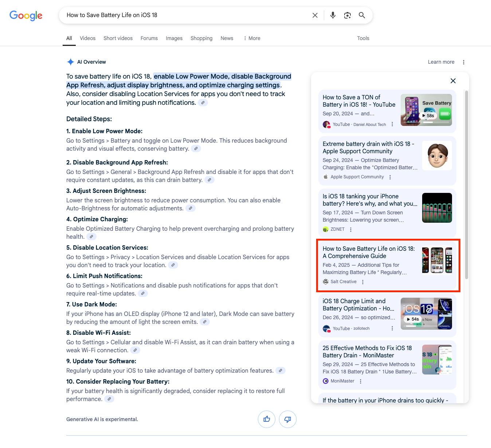Open source link for Replacing Your Battery step
The width and height of the screenshot is (491, 448).
pyautogui.click(x=109, y=399)
